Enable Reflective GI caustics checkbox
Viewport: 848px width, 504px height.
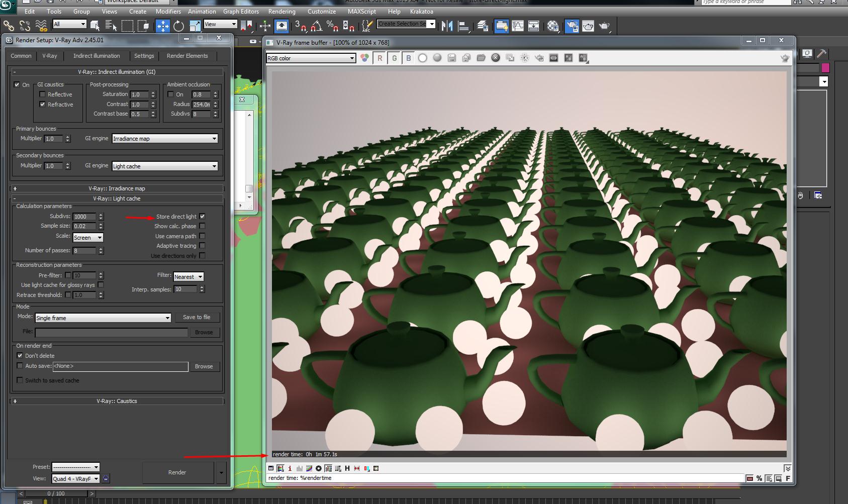coord(42,94)
